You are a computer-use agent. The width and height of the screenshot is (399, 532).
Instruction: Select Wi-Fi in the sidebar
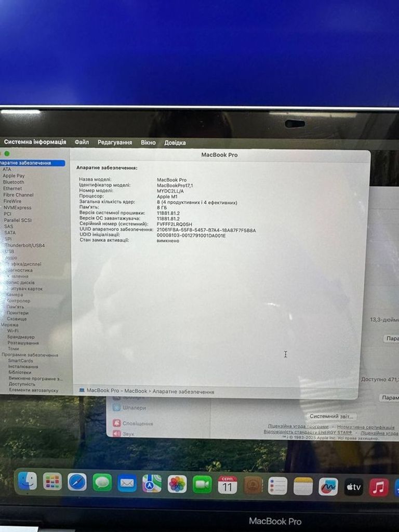point(13,331)
